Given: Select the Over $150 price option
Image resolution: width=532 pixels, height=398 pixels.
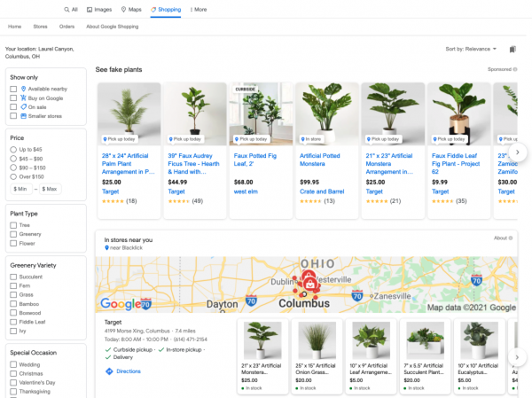Looking at the screenshot, I should pyautogui.click(x=13, y=176).
